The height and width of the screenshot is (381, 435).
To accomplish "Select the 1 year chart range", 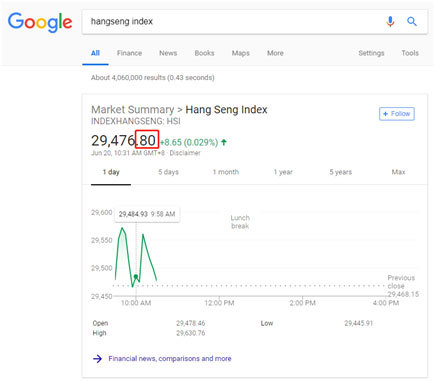I will (x=283, y=172).
